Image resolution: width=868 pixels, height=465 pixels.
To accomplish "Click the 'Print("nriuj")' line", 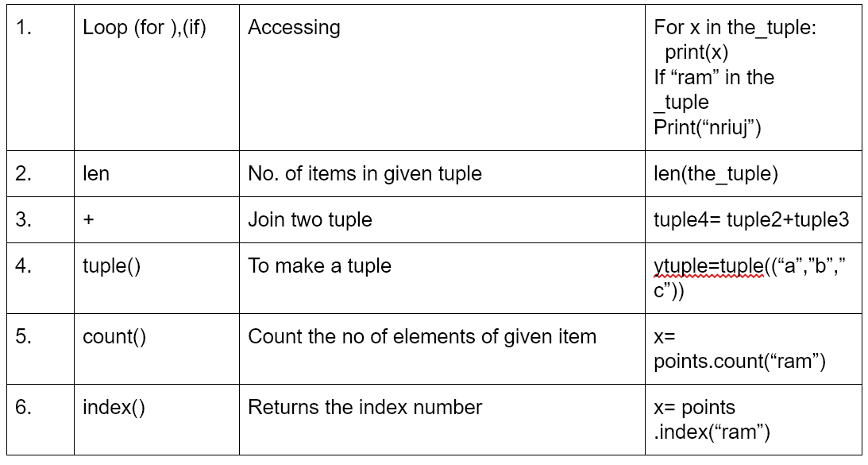I will [x=707, y=127].
